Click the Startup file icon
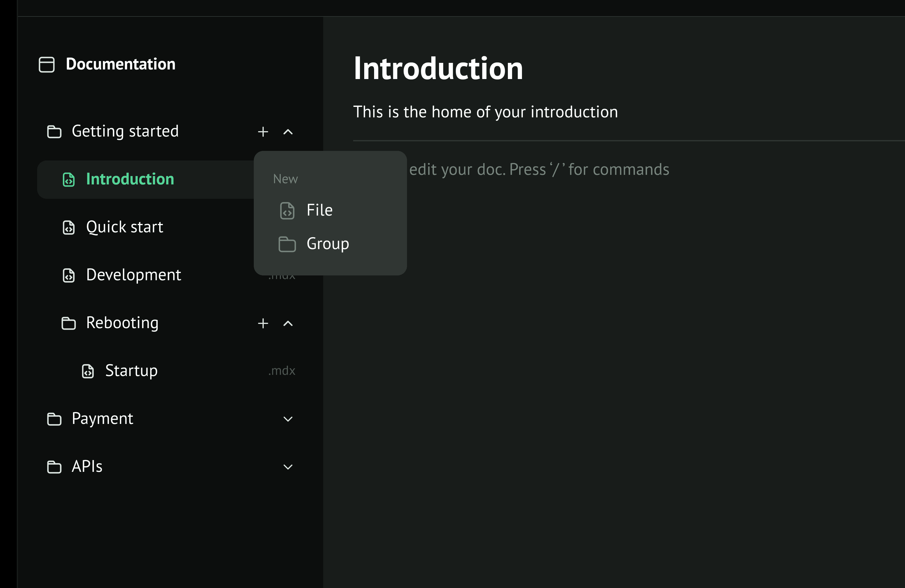905x588 pixels. tap(88, 371)
